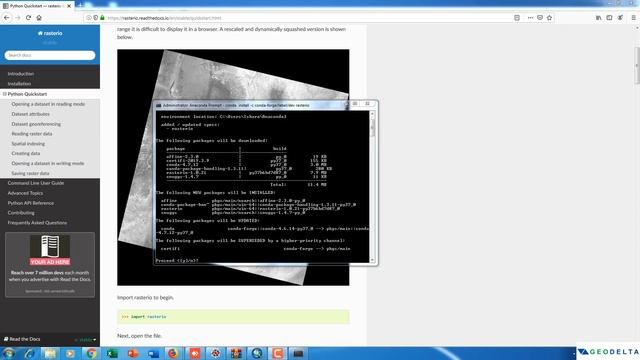Click the raster image in the docs page
The height and width of the screenshot is (360, 640).
[x=233, y=167]
